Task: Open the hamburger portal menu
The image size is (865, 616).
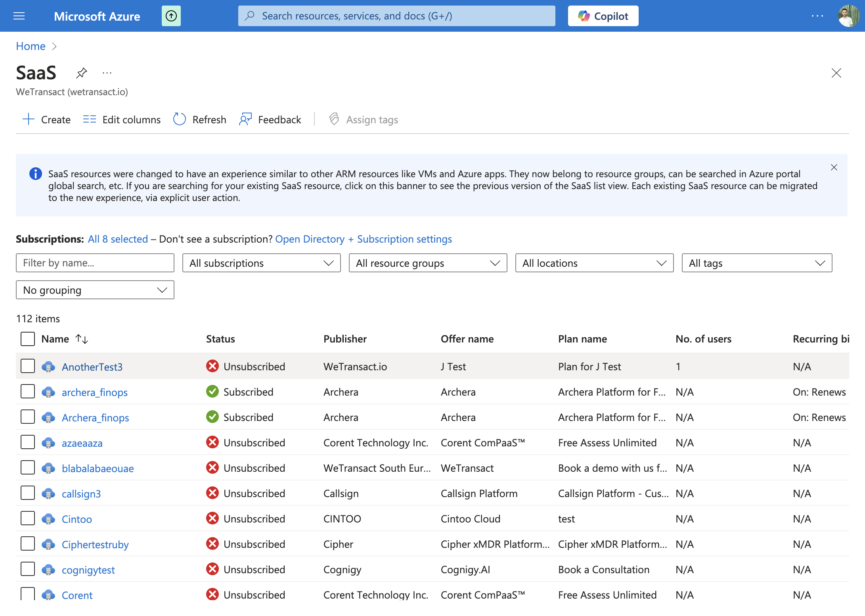Action: click(x=19, y=16)
